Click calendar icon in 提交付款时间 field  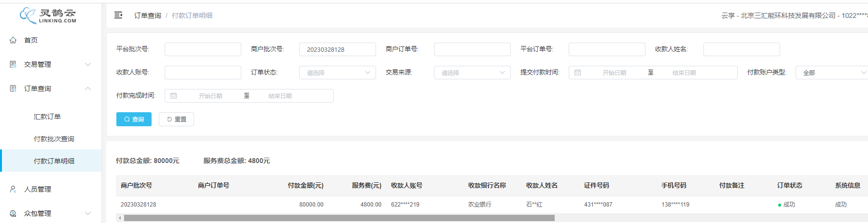(577, 73)
